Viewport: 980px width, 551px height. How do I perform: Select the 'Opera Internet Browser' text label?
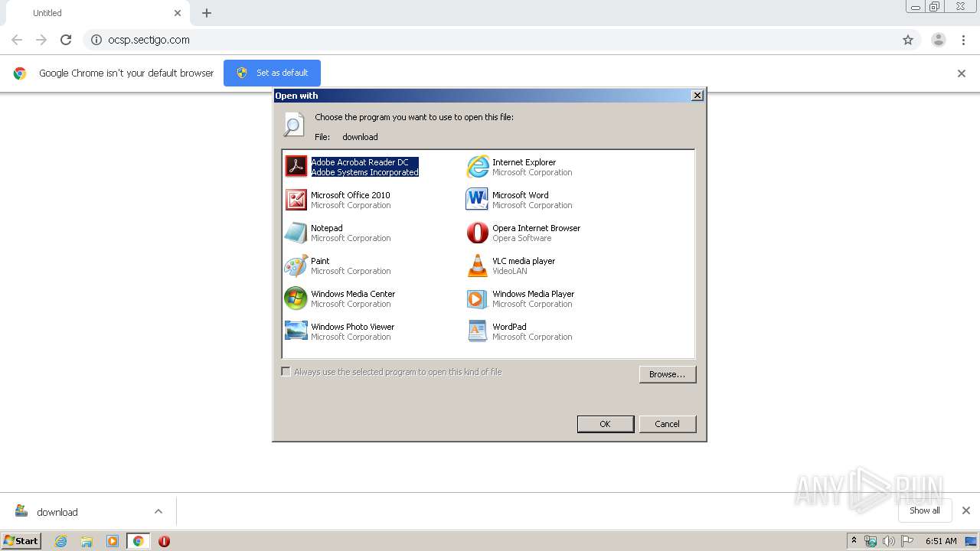(x=536, y=228)
